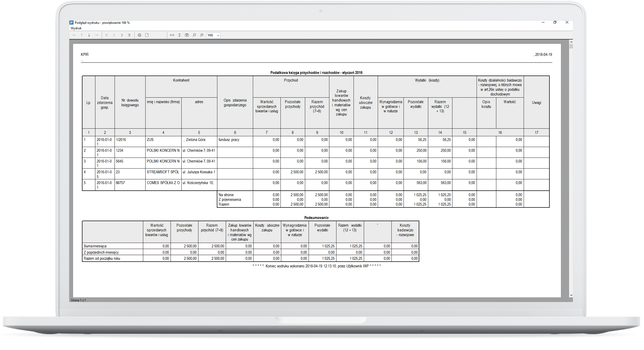Click the 'KPIR' header text
Screen dimensions: 644x350
[85, 55]
